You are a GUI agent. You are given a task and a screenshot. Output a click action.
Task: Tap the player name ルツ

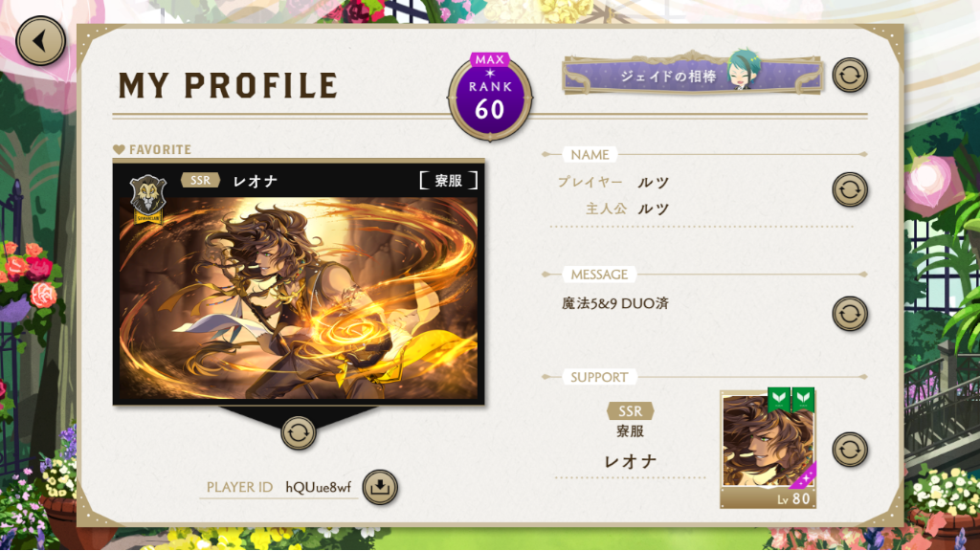(x=653, y=183)
